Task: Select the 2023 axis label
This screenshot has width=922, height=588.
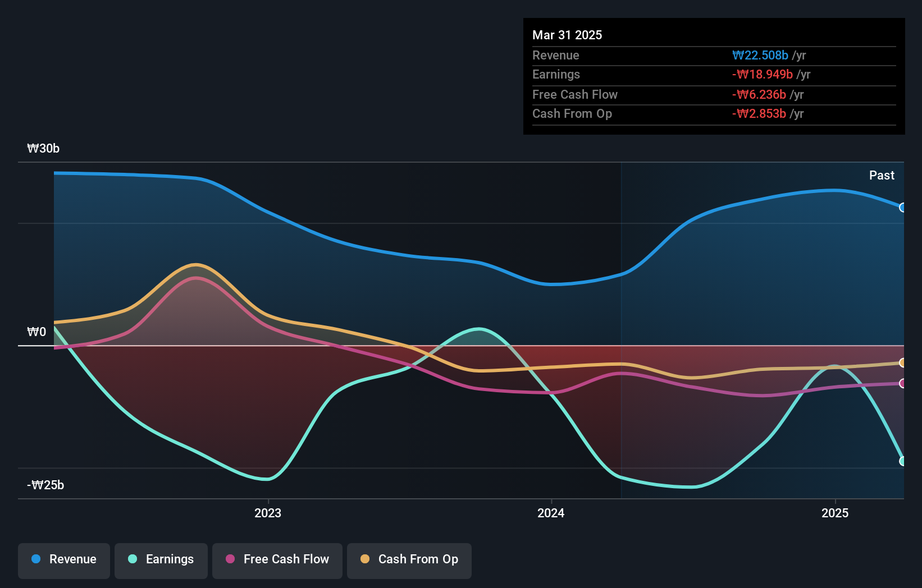Action: click(268, 513)
